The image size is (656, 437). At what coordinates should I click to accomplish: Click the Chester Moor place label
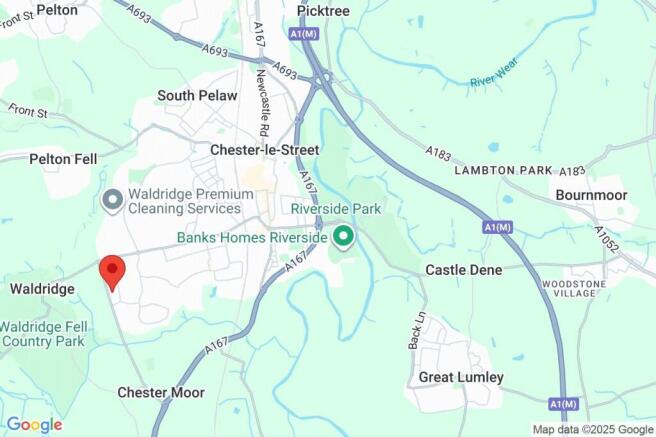[161, 392]
